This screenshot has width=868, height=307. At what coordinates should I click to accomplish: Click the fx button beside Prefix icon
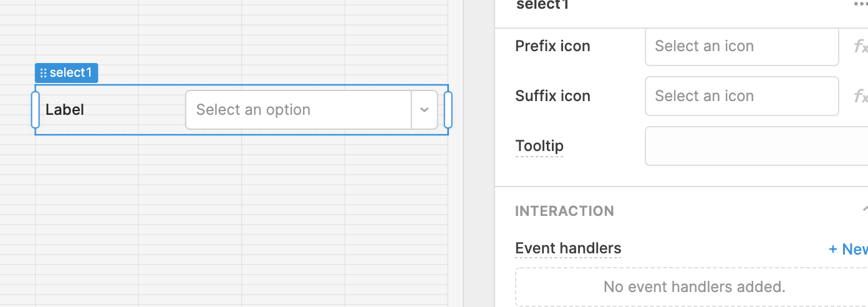tap(861, 46)
